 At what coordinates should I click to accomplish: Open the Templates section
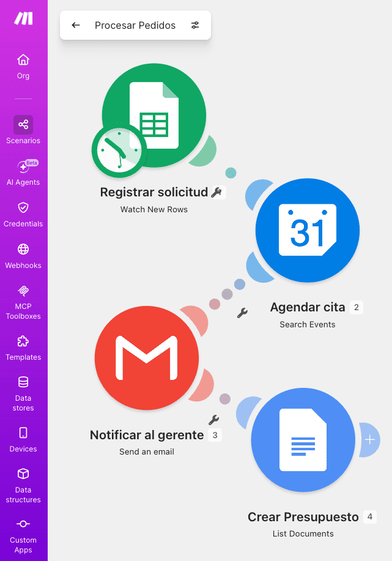[23, 347]
